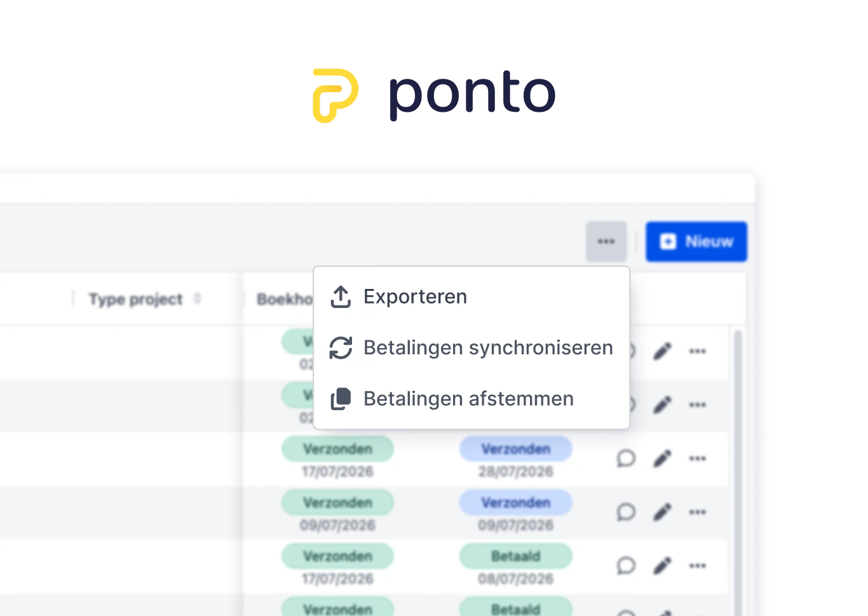Click the pencil icon in the 28/07/2026 row
The width and height of the screenshot is (868, 616).
point(662,459)
